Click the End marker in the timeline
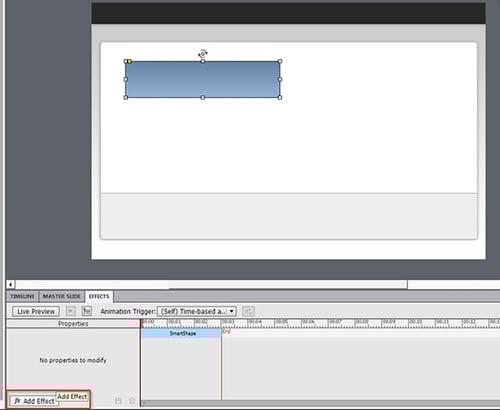This screenshot has width=500, height=410. (x=226, y=331)
